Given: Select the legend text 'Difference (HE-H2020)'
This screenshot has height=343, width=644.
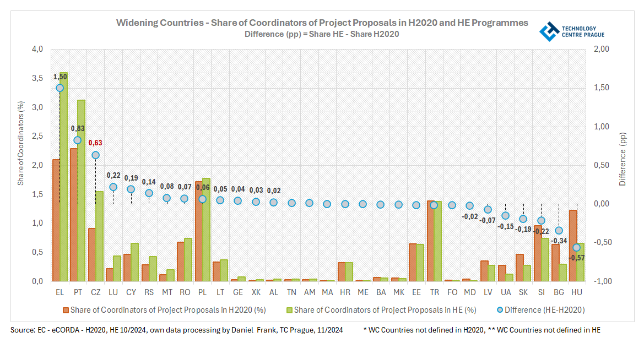Looking at the screenshot, I should [544, 310].
